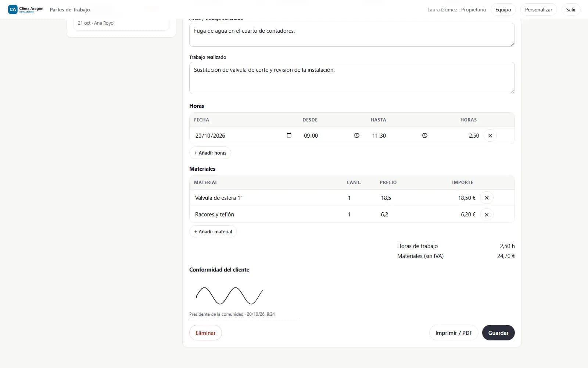Edit the Trabajo realizado text area
Image resolution: width=588 pixels, height=368 pixels.
[352, 78]
